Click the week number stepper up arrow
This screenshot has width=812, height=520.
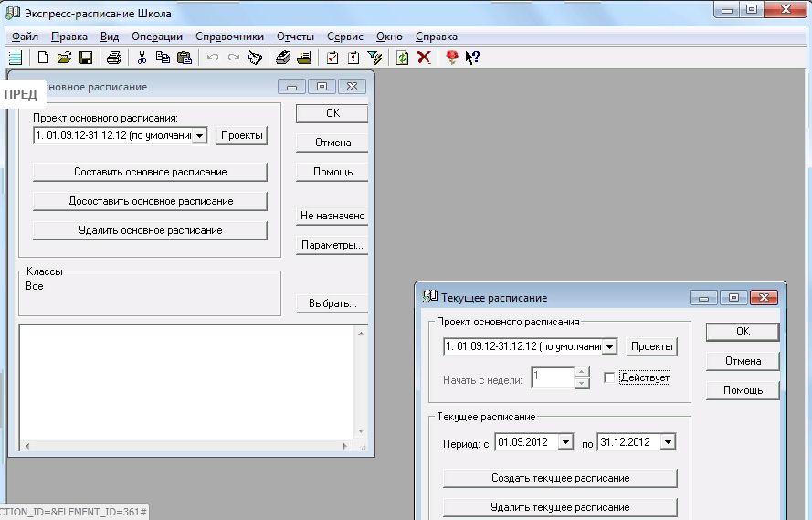click(582, 372)
